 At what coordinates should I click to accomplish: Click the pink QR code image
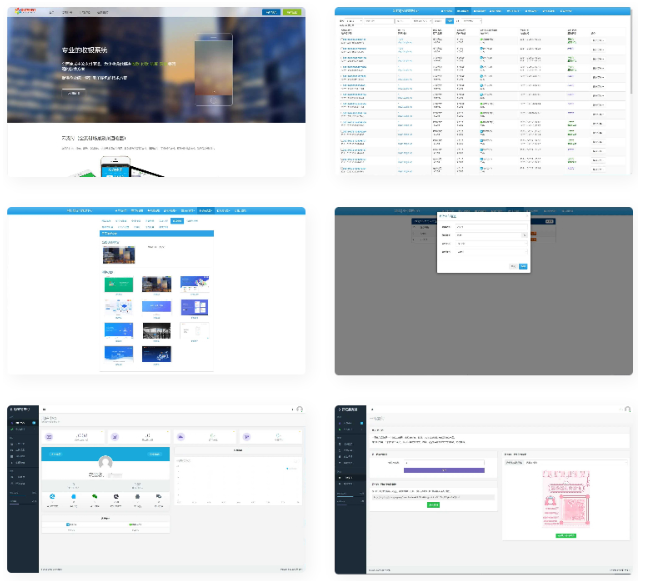coord(566,498)
